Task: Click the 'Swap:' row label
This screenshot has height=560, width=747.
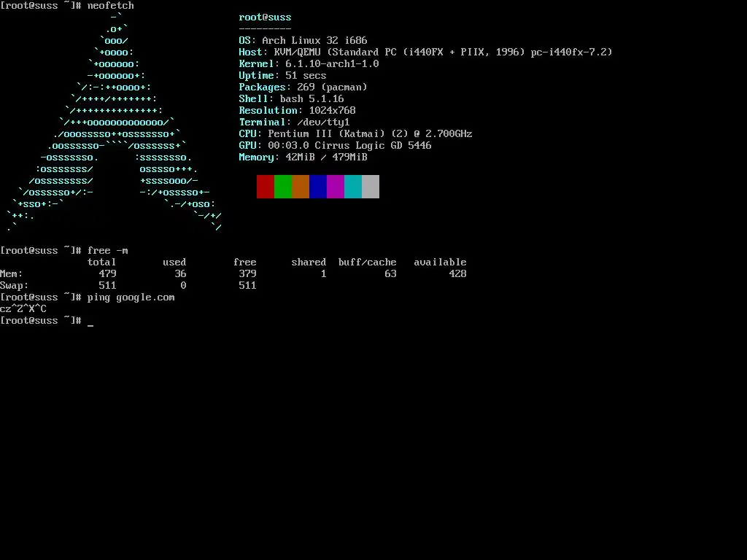Action: 15,285
